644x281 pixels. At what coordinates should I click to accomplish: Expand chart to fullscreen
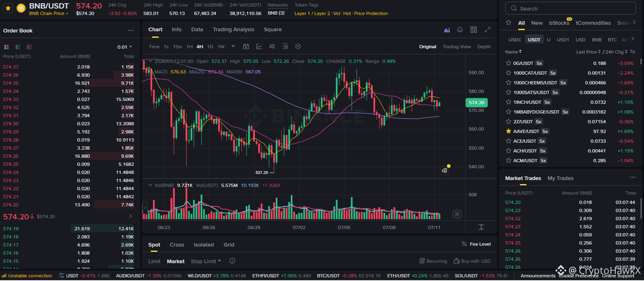coord(487,30)
